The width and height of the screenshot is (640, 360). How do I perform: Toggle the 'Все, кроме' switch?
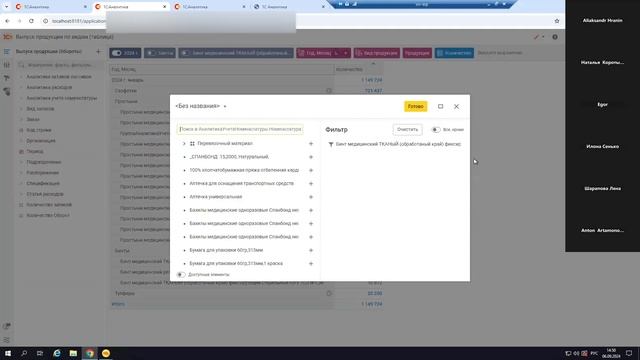point(436,130)
